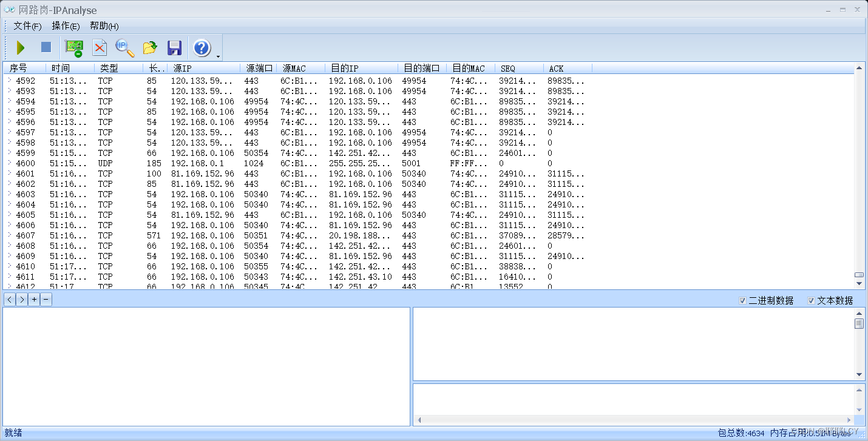The height and width of the screenshot is (441, 868).
Task: Click the previous '<' button below the packet list
Action: point(10,300)
